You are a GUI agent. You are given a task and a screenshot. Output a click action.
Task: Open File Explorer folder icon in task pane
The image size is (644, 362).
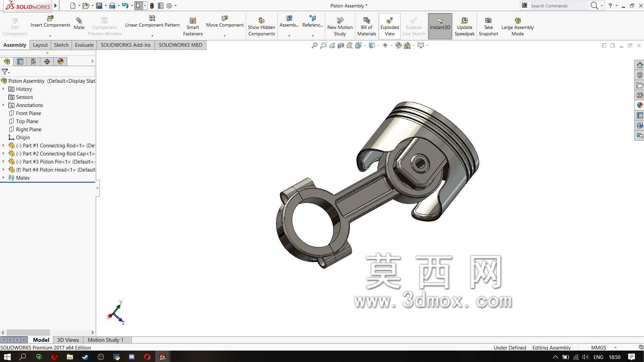[640, 85]
